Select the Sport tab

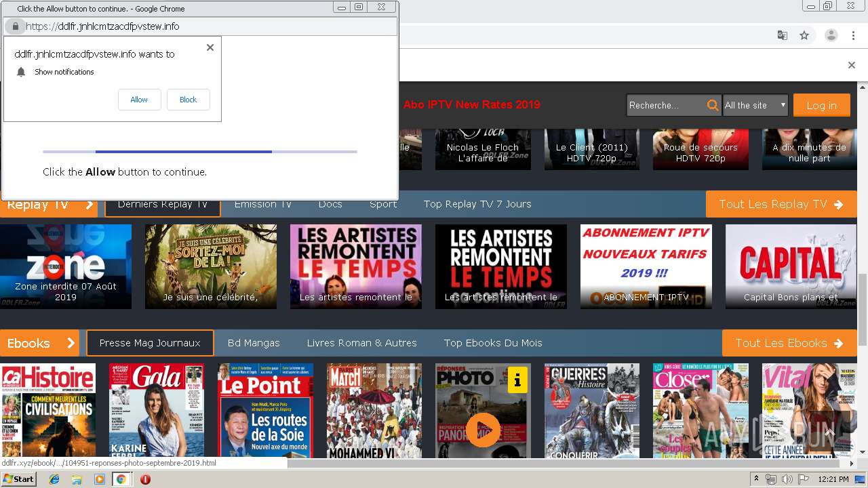tap(383, 204)
